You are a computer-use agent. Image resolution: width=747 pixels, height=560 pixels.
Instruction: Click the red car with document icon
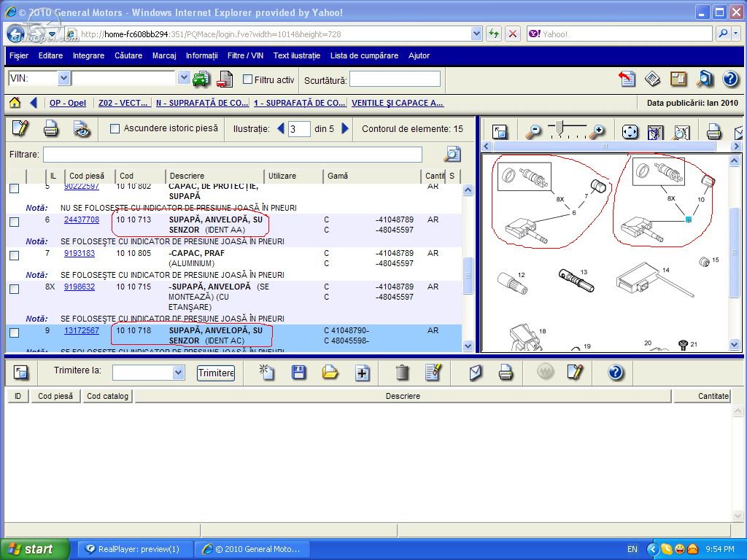[225, 79]
